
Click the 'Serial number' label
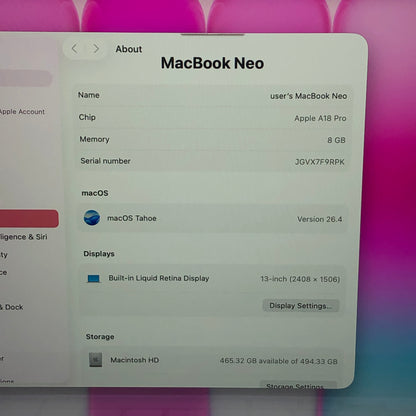[105, 161]
